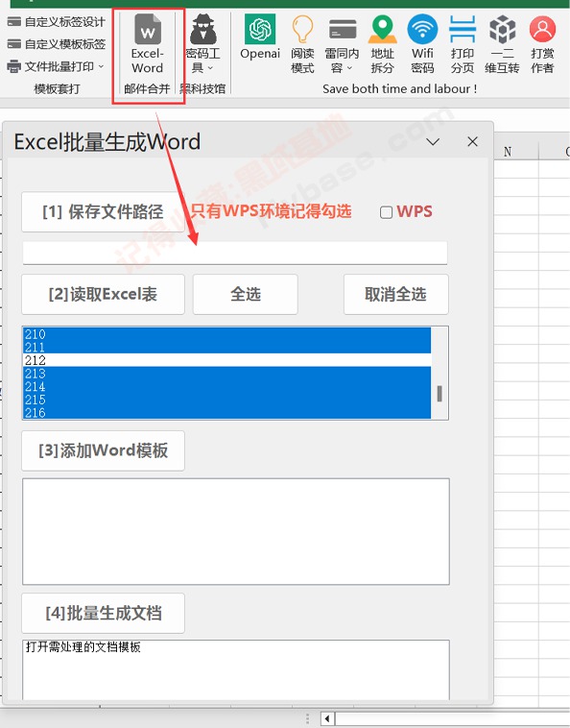Close the Excel批量生成Word pane
The width and height of the screenshot is (570, 728).
[x=473, y=141]
